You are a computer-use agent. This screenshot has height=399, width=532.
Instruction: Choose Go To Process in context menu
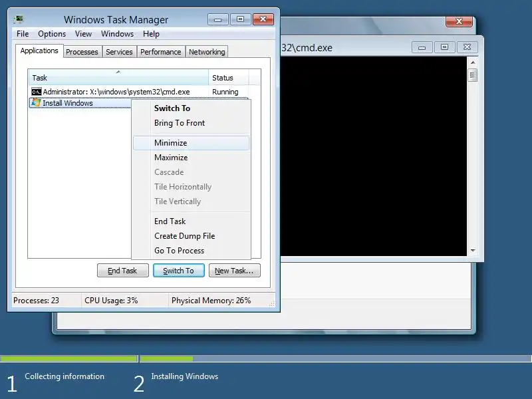(192, 251)
